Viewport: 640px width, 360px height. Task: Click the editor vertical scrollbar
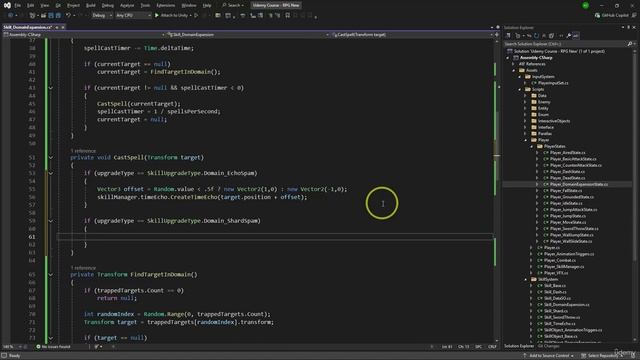[497, 190]
